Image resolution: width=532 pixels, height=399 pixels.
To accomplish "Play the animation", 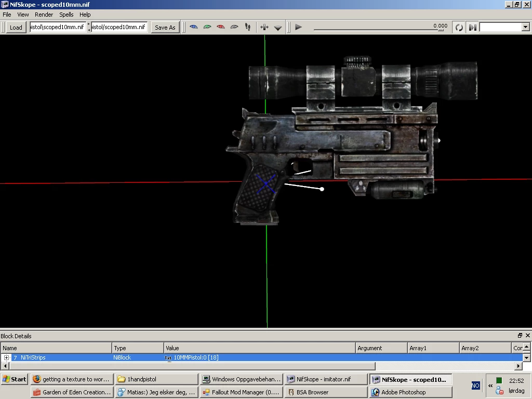I will 298,27.
